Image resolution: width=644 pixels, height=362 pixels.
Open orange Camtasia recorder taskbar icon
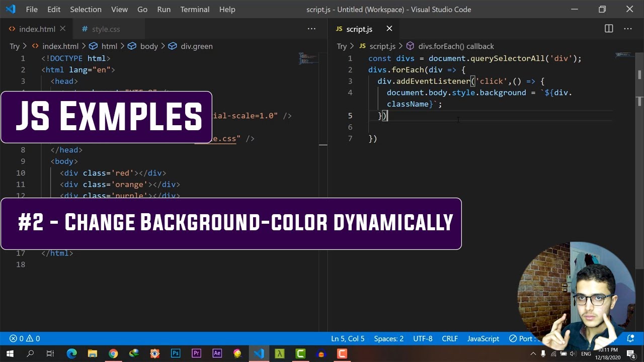point(342,353)
